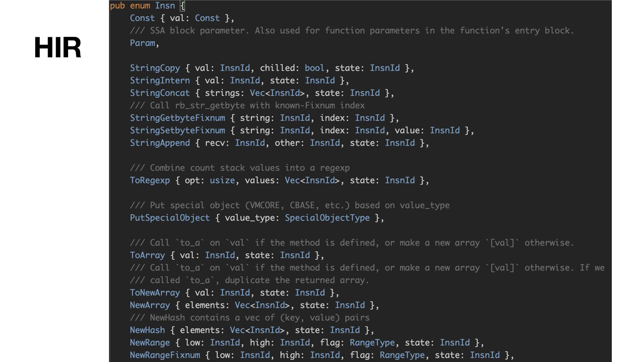Click the Param variant identifier
Viewport: 644px width, 362px height.
(x=142, y=43)
